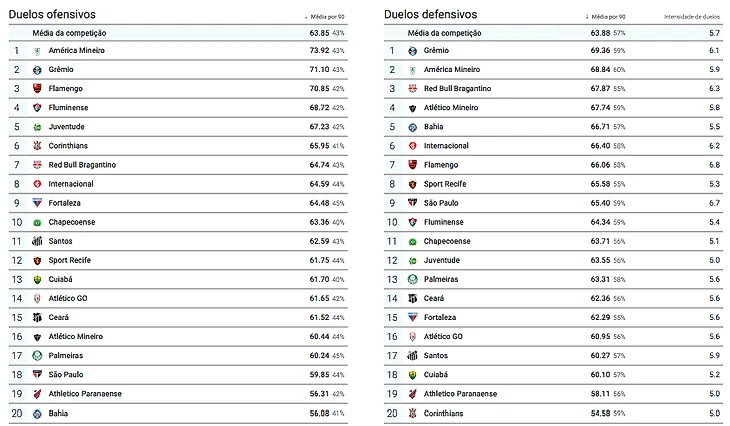Viewport: 730px width, 426px height.
Task: Click the Palmeiras crest in Duelos defensivos
Action: click(412, 279)
